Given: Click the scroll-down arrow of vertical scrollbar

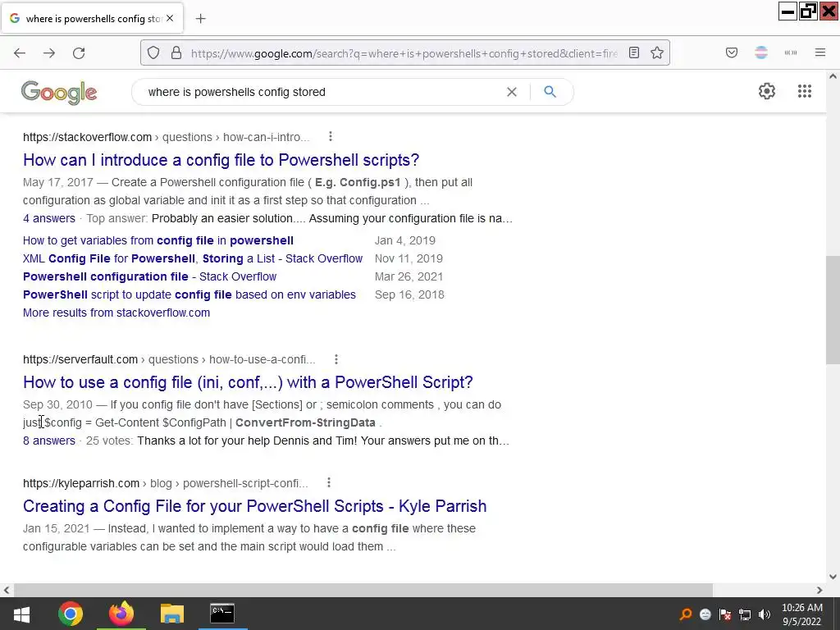Looking at the screenshot, I should coord(833,577).
